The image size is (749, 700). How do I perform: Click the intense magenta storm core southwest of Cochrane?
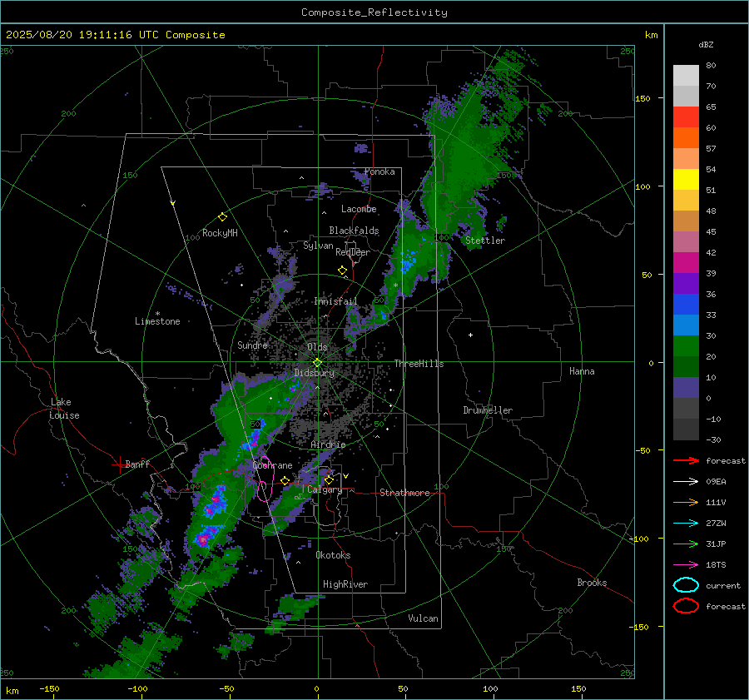[x=204, y=539]
